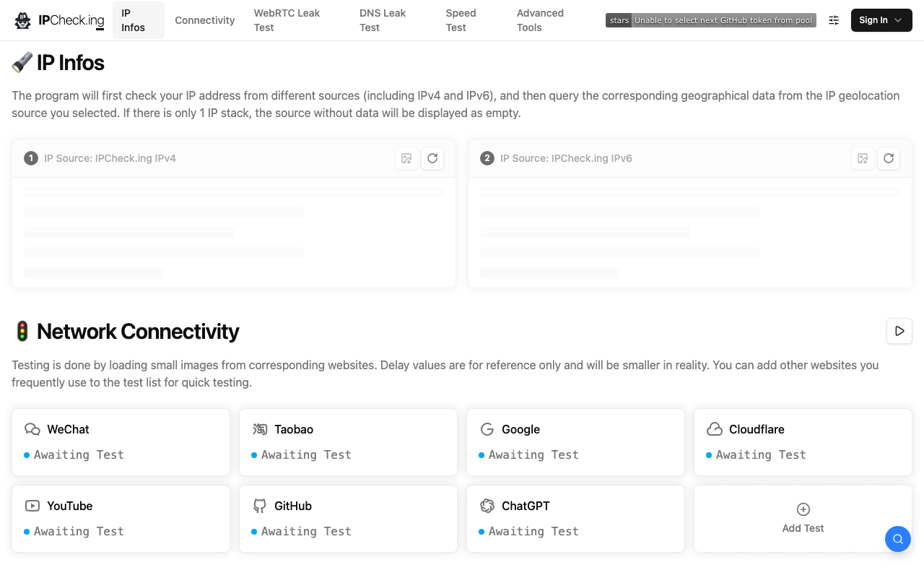Refresh the IPCheck.ing IPv6 source

(889, 158)
